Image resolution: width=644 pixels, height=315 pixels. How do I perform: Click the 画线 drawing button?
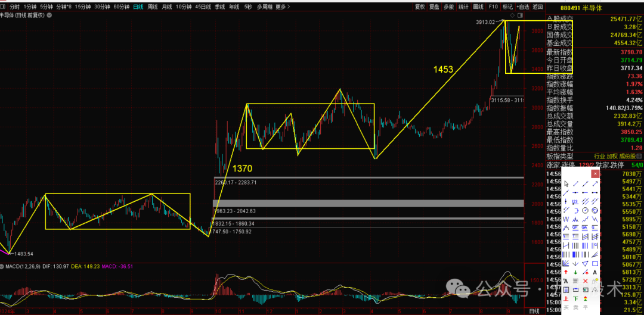478,7
